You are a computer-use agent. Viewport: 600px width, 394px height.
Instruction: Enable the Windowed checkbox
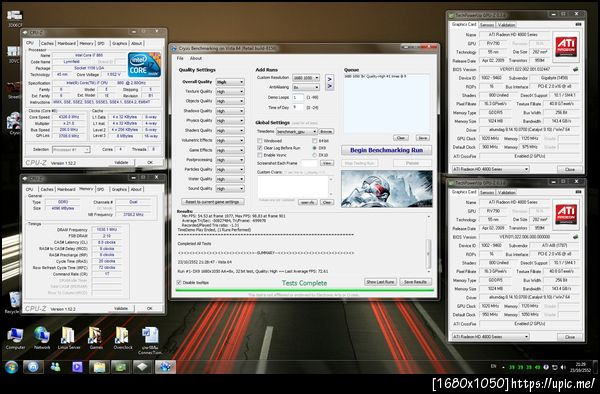(260, 141)
